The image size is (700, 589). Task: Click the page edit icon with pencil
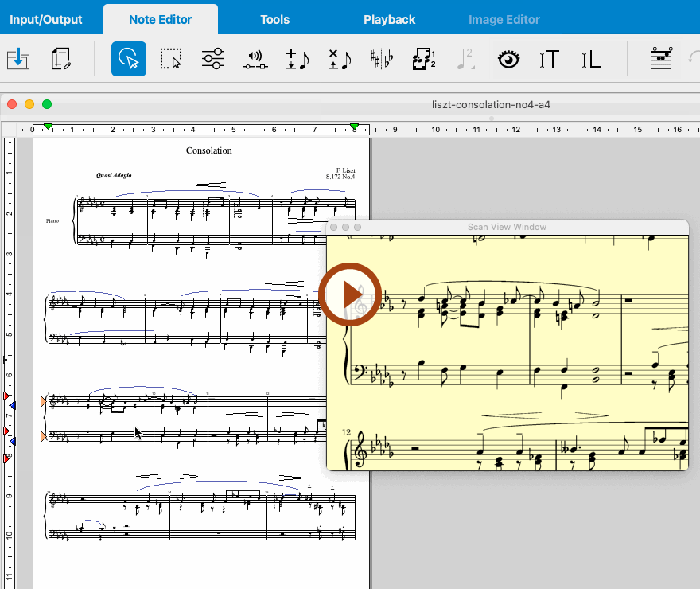click(x=61, y=59)
